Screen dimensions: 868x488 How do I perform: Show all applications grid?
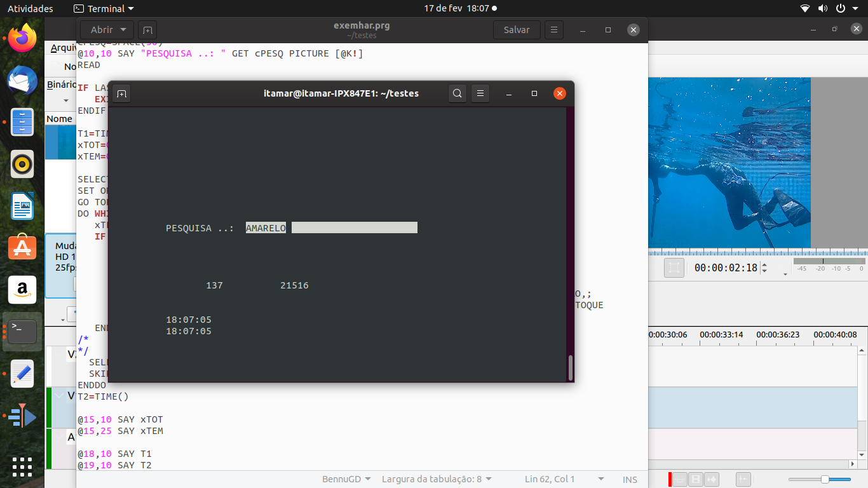pyautogui.click(x=22, y=466)
